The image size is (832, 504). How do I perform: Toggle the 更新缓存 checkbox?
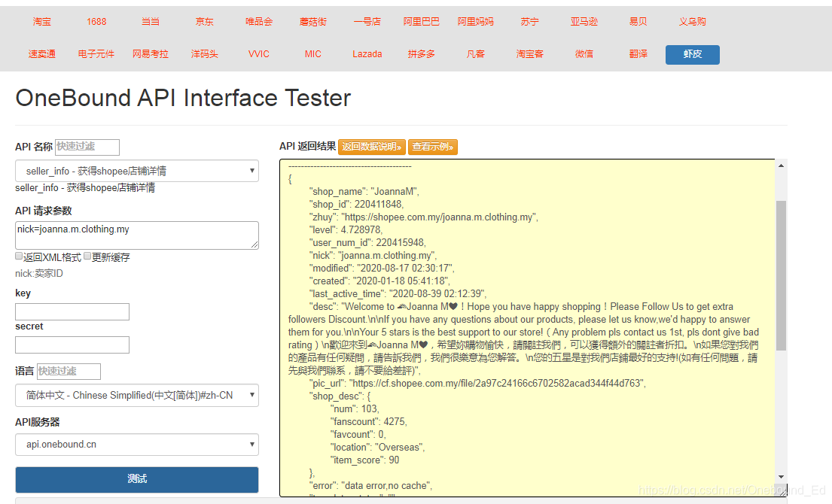(x=87, y=257)
